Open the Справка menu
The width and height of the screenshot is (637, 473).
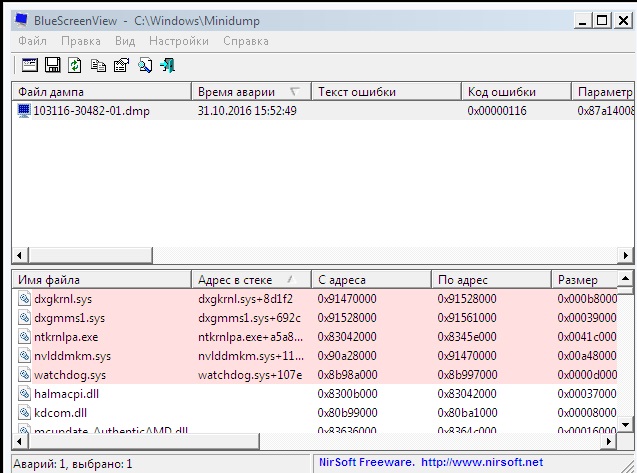(244, 41)
